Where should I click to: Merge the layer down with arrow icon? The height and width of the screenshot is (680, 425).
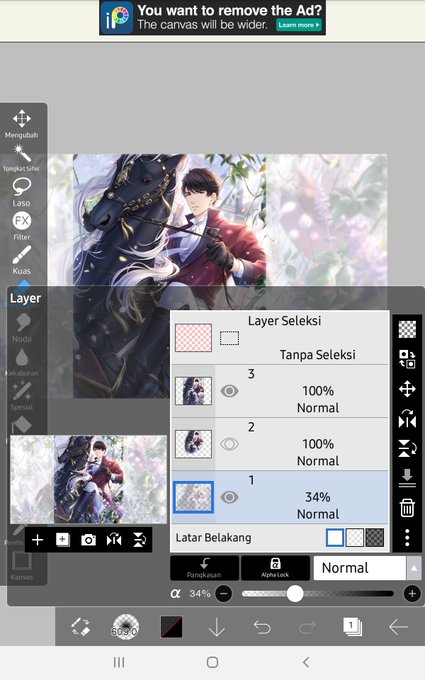coord(407,478)
